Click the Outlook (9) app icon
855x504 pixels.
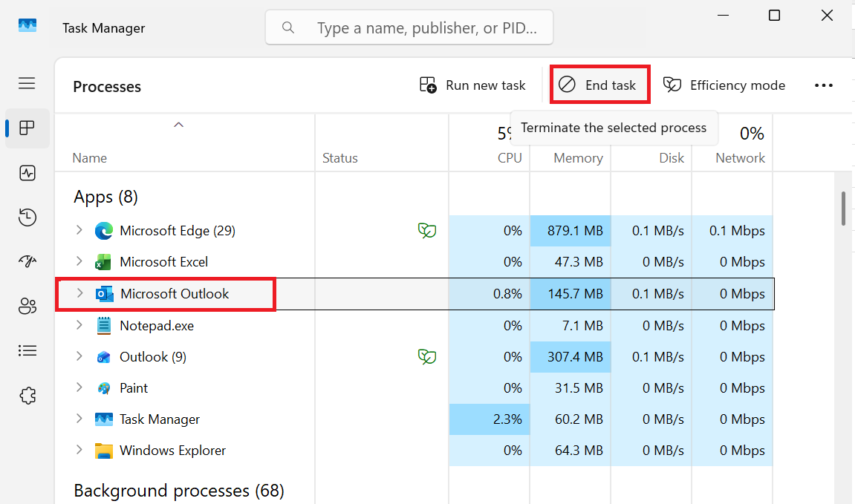click(103, 358)
